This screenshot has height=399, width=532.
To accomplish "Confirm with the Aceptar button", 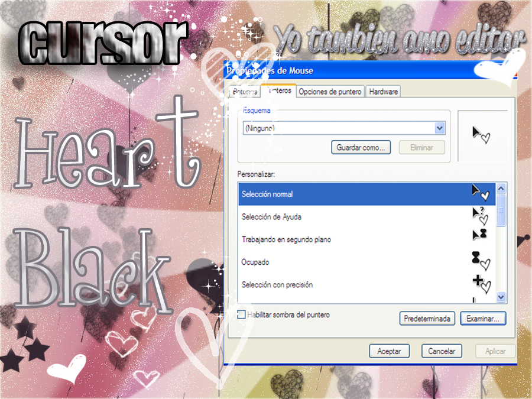I will click(389, 351).
